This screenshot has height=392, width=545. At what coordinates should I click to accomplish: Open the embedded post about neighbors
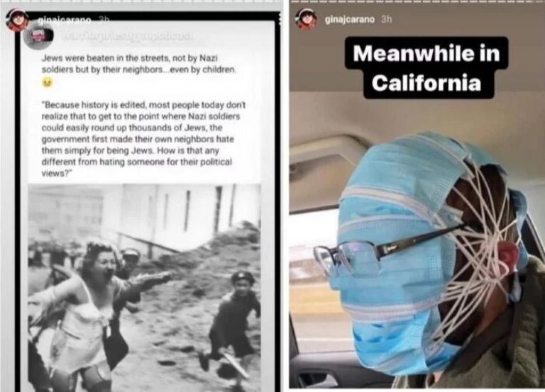(x=145, y=205)
